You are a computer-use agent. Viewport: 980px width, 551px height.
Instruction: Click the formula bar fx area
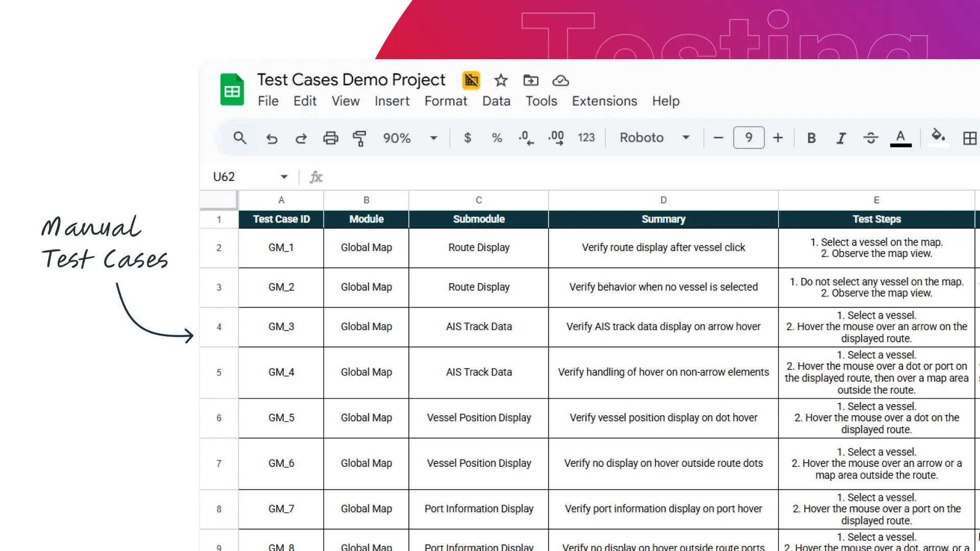(x=316, y=177)
